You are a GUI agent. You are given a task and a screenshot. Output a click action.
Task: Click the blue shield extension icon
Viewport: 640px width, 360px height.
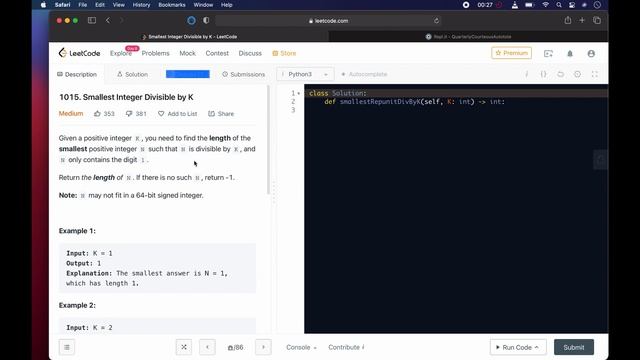tap(191, 20)
